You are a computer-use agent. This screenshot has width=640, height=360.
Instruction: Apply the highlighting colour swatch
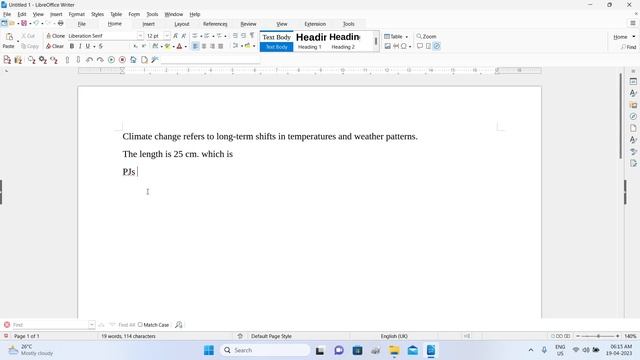tap(167, 47)
